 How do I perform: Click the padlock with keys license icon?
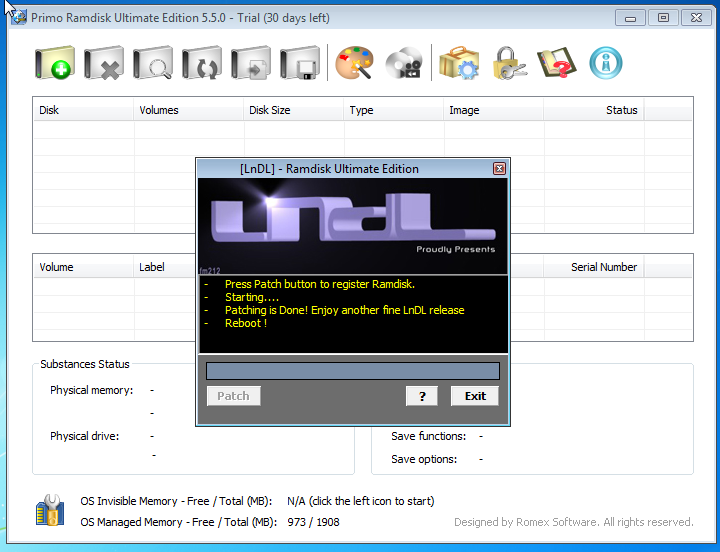point(509,63)
